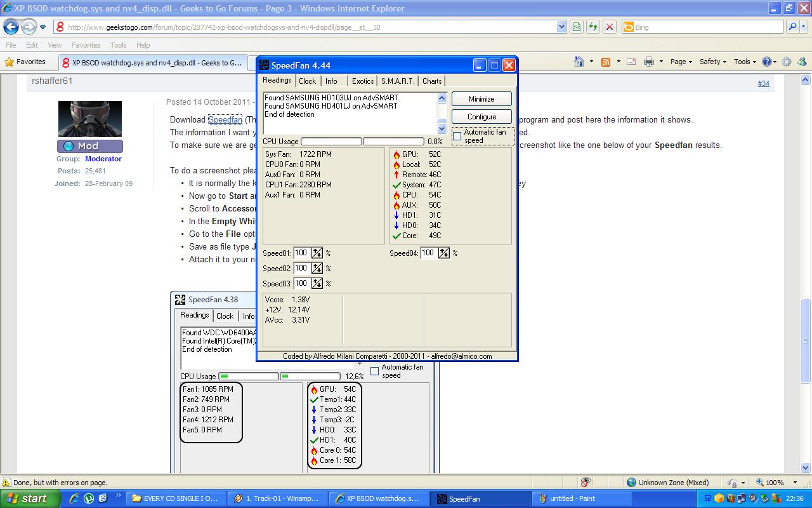Open Favorites with the star button

pyautogui.click(x=25, y=62)
